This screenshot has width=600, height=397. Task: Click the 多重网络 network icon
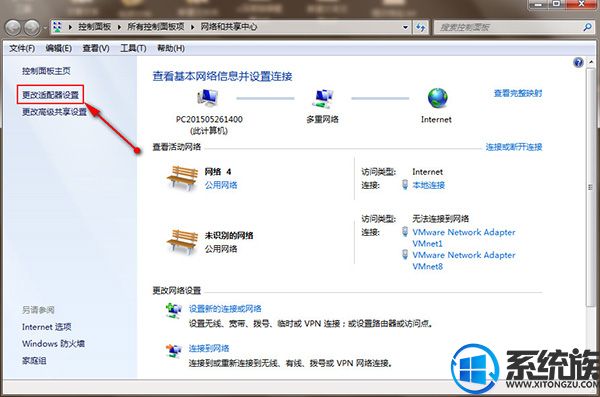(x=323, y=98)
